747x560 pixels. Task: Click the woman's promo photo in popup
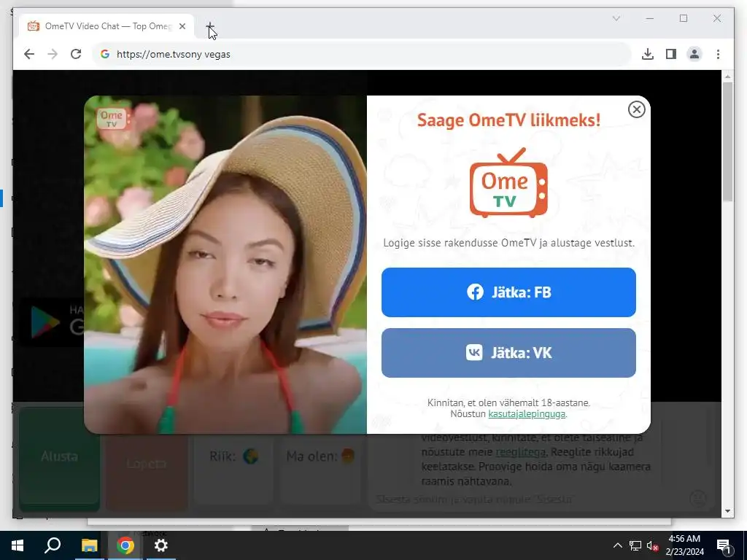coord(225,265)
